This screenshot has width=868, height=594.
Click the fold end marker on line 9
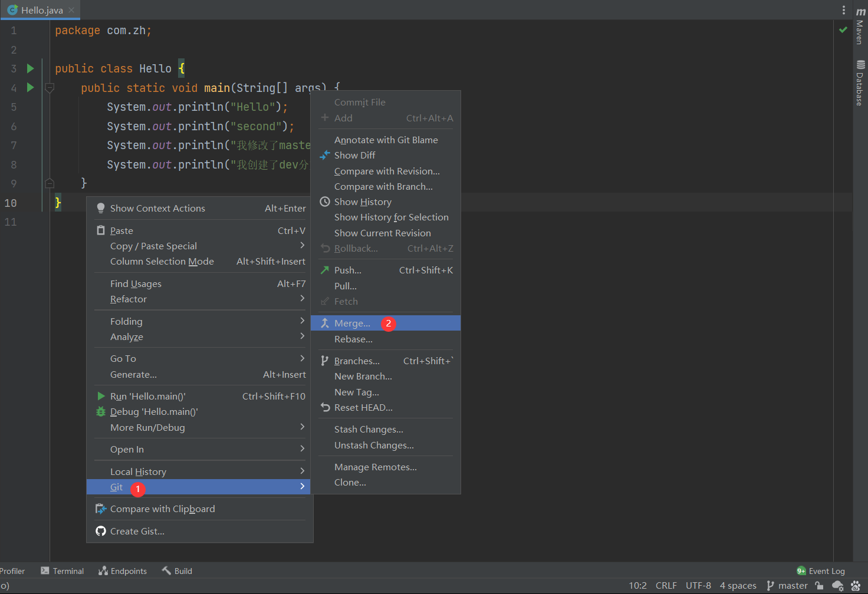click(50, 183)
